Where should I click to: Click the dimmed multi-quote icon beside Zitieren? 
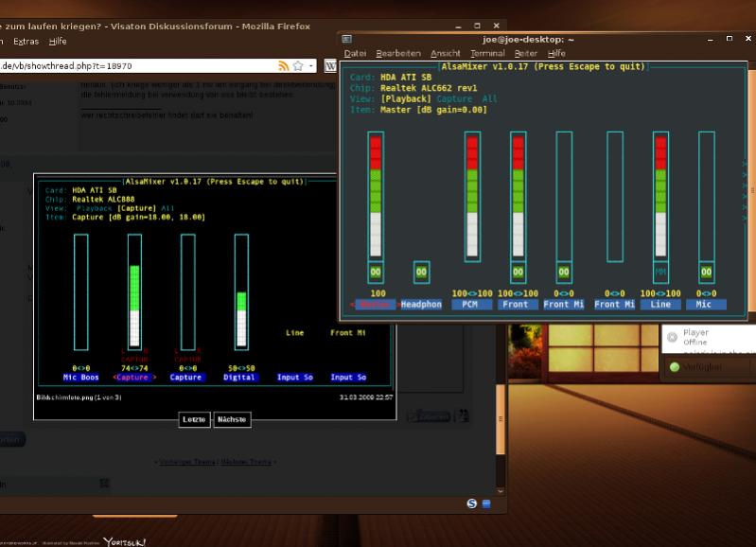462,415
